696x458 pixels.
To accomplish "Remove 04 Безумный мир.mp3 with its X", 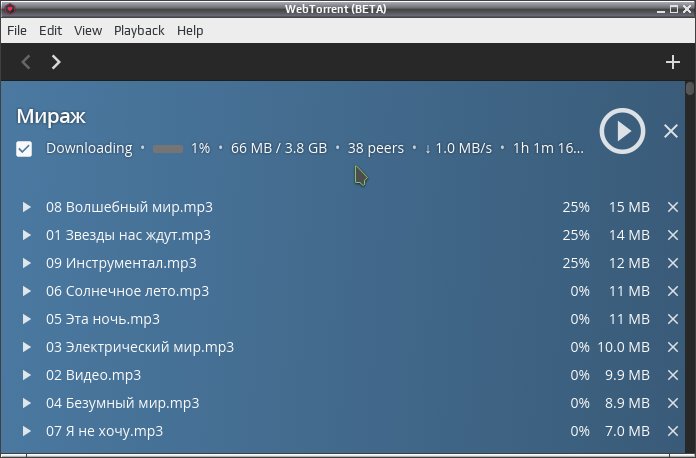I will 673,403.
